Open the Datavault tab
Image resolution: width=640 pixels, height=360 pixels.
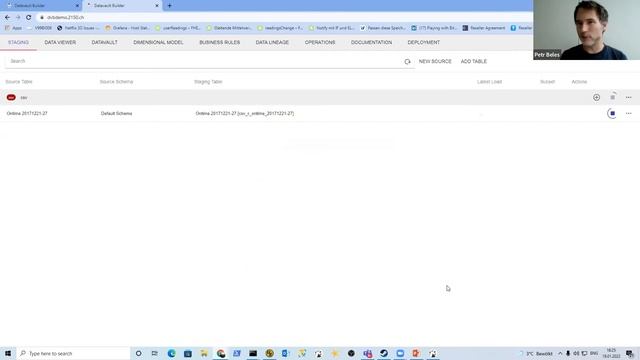[104, 42]
